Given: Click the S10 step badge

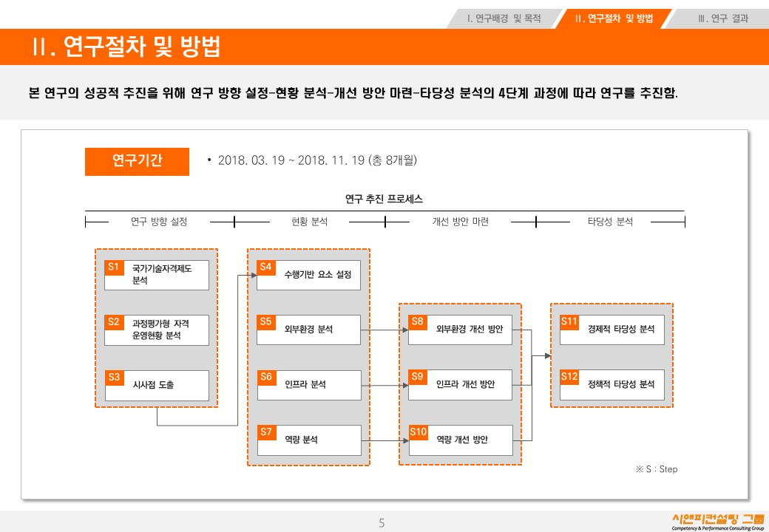Looking at the screenshot, I should pos(419,432).
